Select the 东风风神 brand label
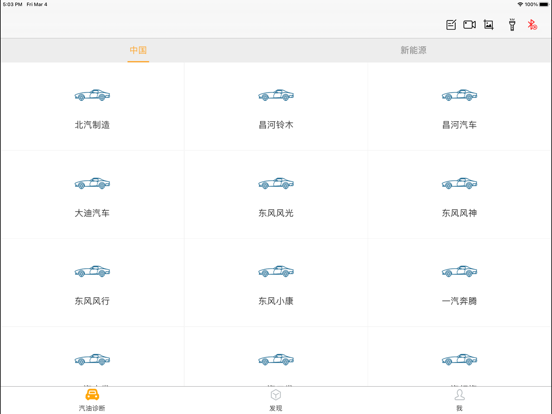552x414 pixels. click(x=459, y=213)
